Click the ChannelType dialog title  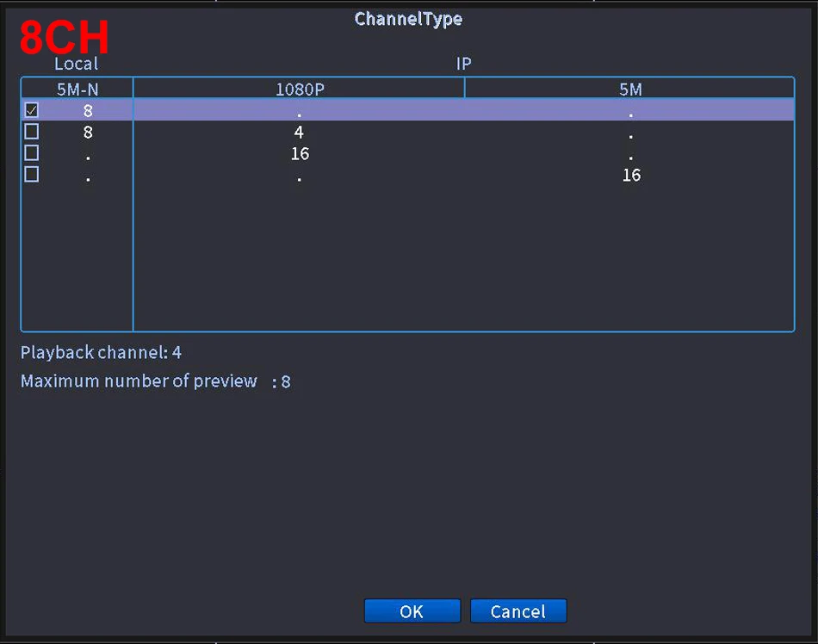(408, 18)
